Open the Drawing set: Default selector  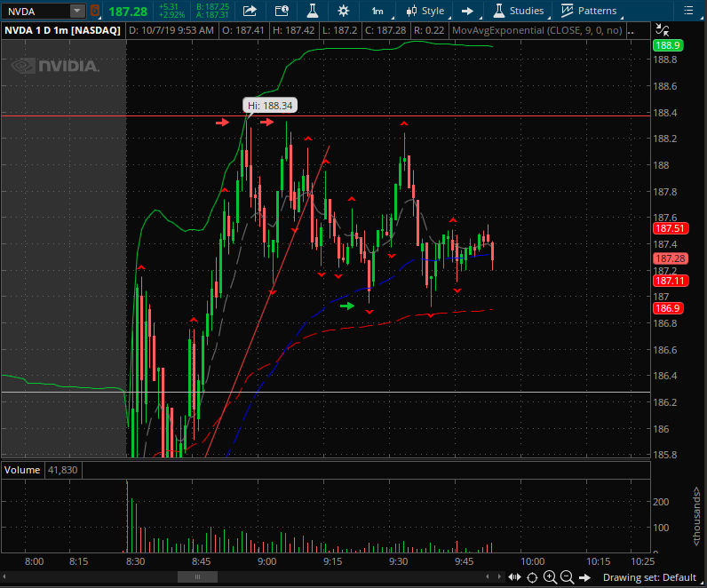pos(649,577)
